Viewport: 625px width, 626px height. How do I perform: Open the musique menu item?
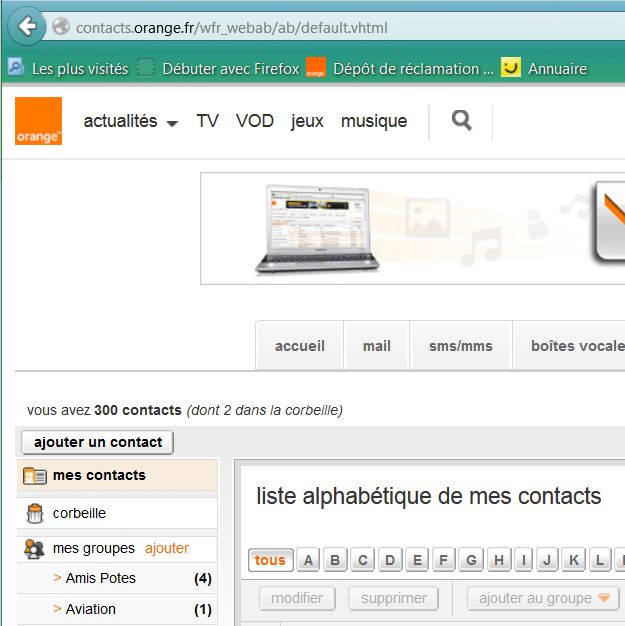[x=374, y=121]
